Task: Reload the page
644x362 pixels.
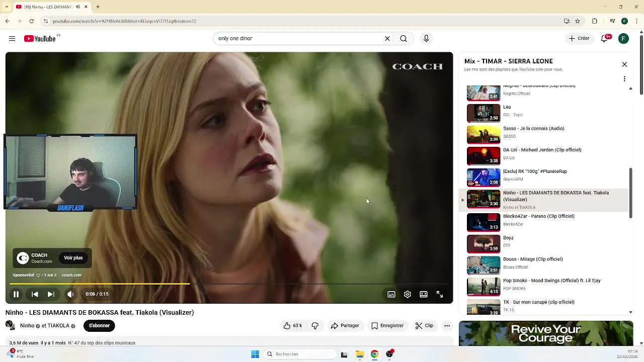Action: click(31, 21)
